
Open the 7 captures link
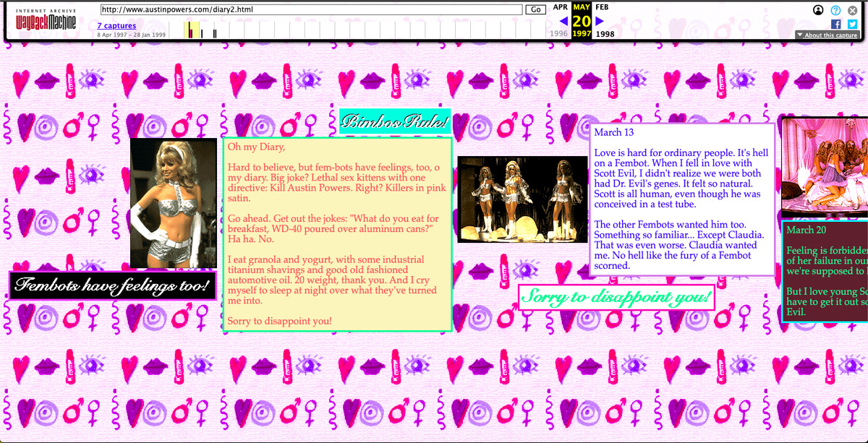pyautogui.click(x=116, y=25)
